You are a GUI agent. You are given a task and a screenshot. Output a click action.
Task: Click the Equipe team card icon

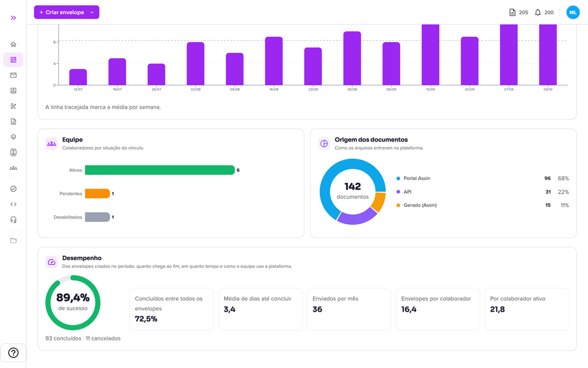tap(52, 143)
